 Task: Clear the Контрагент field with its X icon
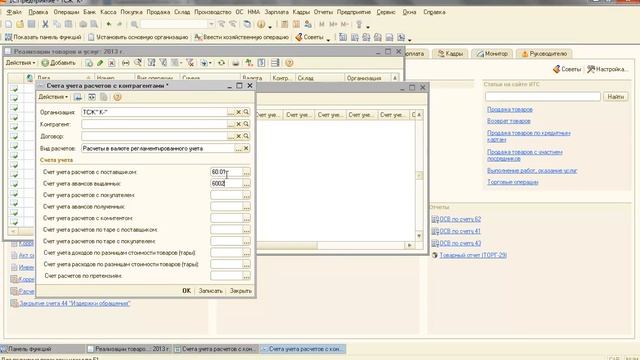[x=238, y=124]
